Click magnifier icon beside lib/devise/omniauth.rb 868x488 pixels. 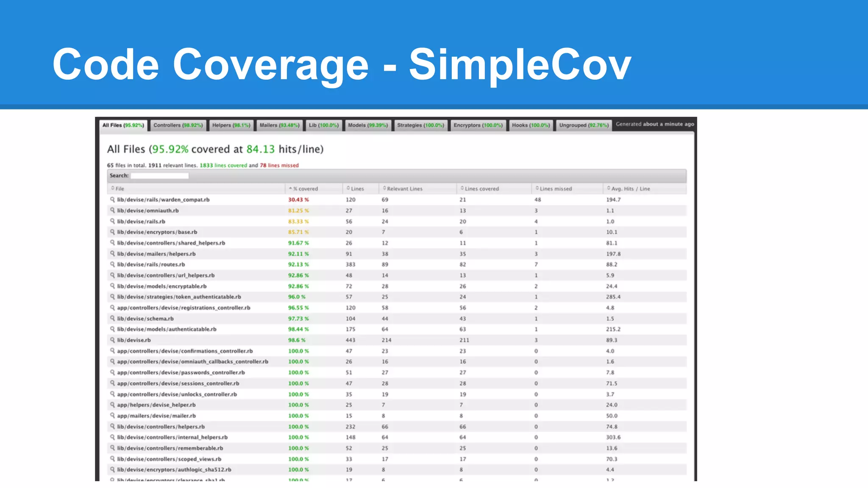pyautogui.click(x=112, y=210)
